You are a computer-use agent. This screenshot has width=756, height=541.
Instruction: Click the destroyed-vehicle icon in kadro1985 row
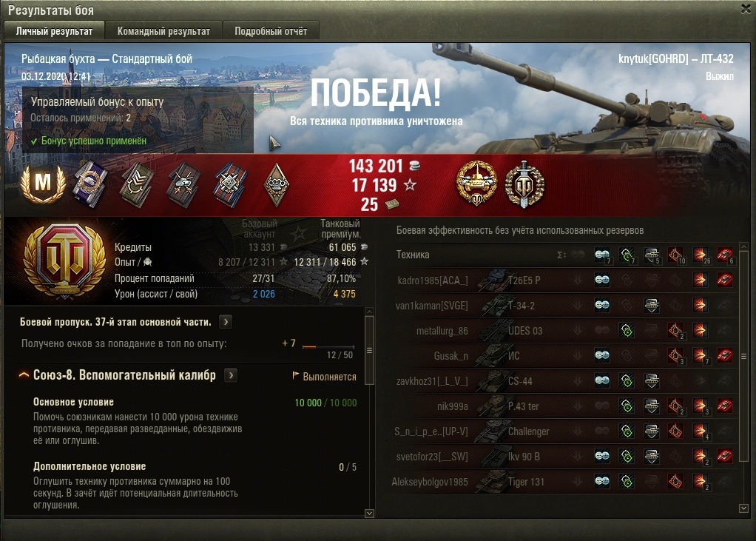725,280
